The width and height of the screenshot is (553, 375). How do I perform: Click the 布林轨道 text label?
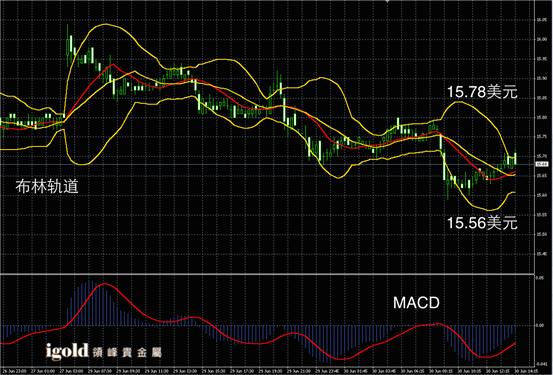pyautogui.click(x=47, y=186)
